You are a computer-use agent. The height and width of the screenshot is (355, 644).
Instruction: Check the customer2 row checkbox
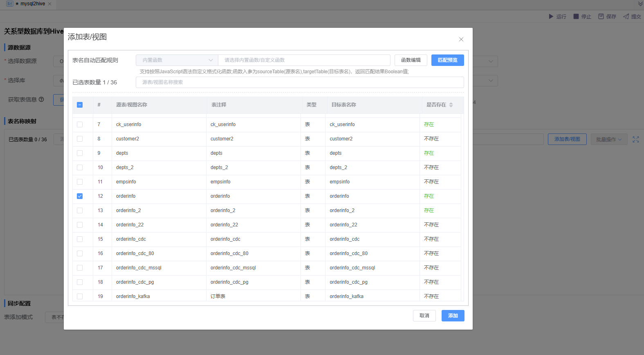click(x=80, y=139)
